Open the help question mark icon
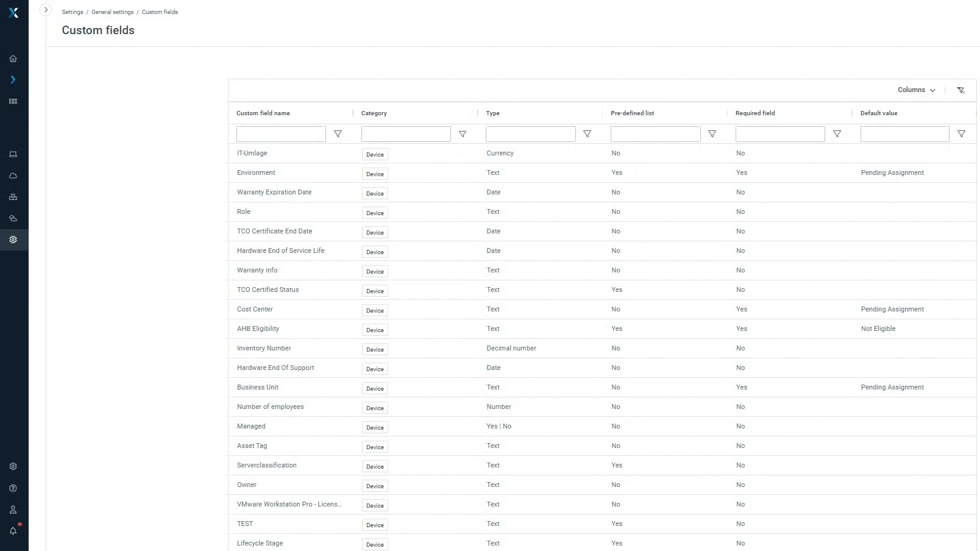Image resolution: width=980 pixels, height=551 pixels. (13, 488)
